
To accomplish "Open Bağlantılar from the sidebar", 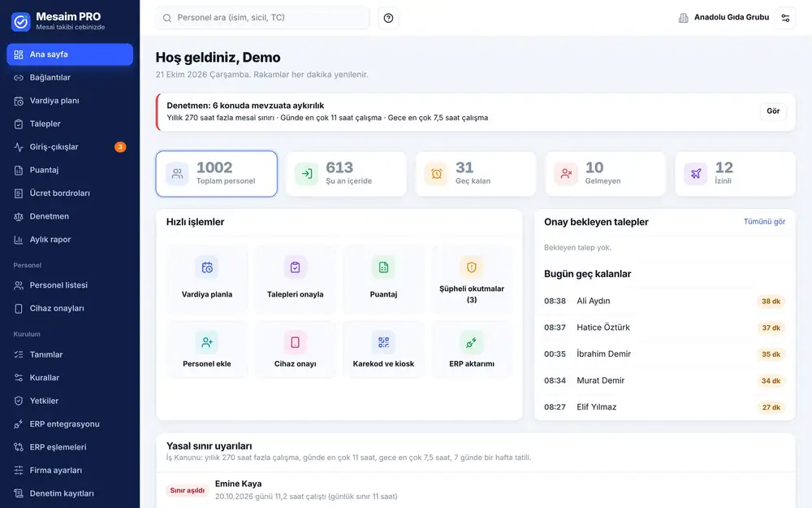I will click(x=70, y=78).
